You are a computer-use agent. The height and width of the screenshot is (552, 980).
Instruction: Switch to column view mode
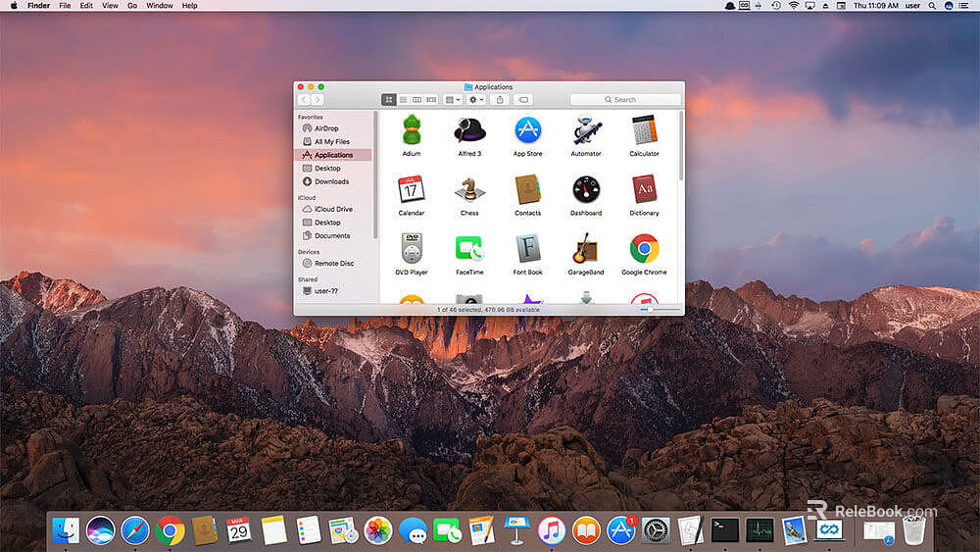coord(416,100)
